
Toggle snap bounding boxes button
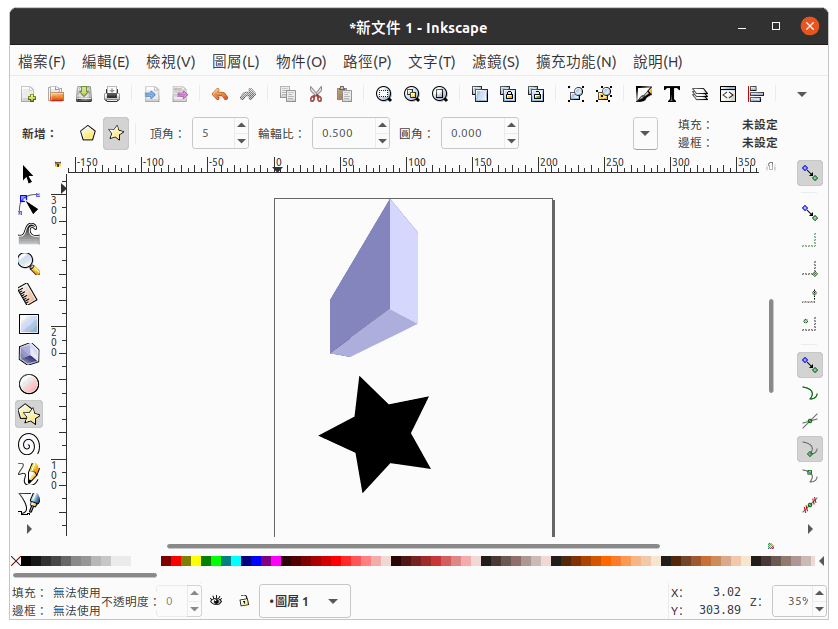pyautogui.click(x=810, y=213)
